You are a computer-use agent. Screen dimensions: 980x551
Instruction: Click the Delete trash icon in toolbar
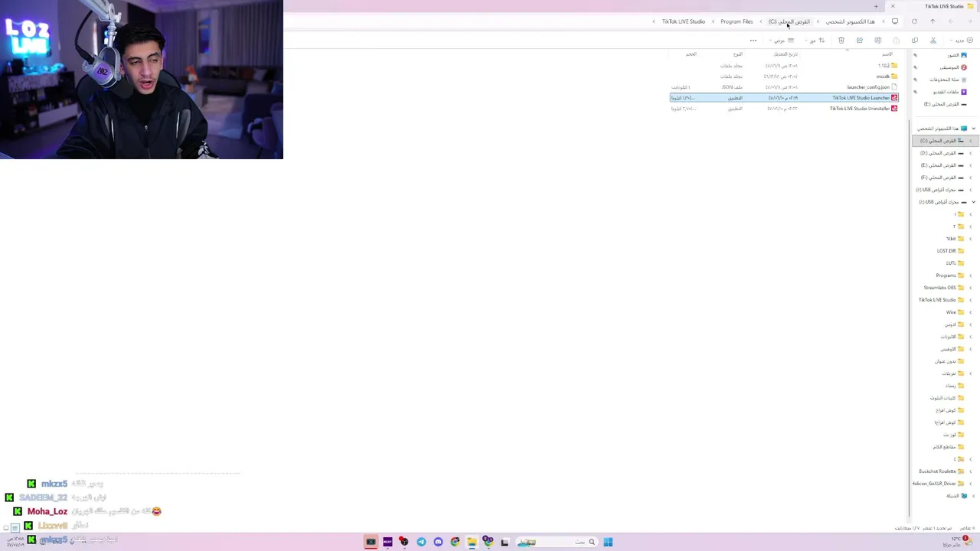841,41
